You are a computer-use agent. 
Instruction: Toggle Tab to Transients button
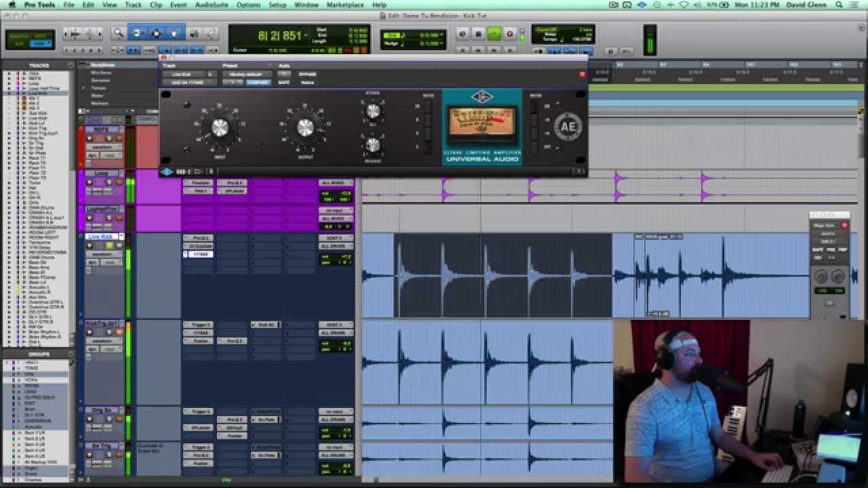pos(134,50)
